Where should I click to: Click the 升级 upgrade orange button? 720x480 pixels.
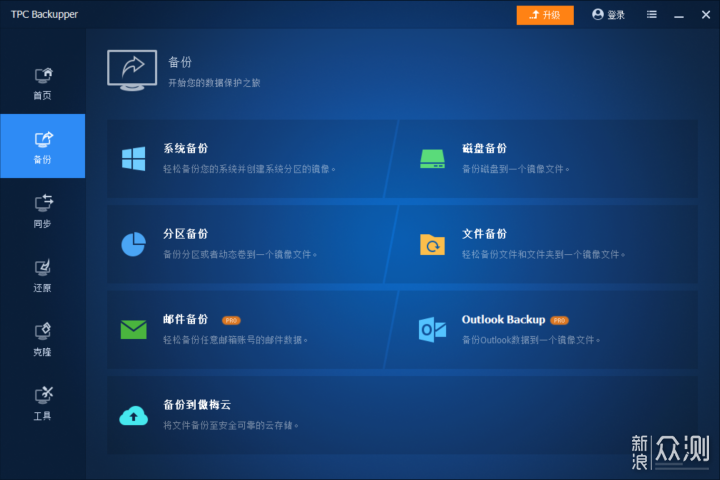tap(545, 15)
